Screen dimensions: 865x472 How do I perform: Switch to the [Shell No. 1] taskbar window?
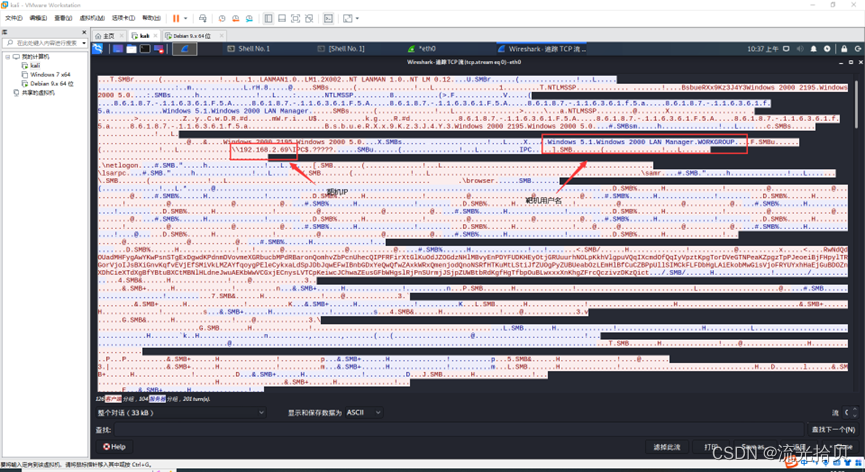[x=341, y=49]
